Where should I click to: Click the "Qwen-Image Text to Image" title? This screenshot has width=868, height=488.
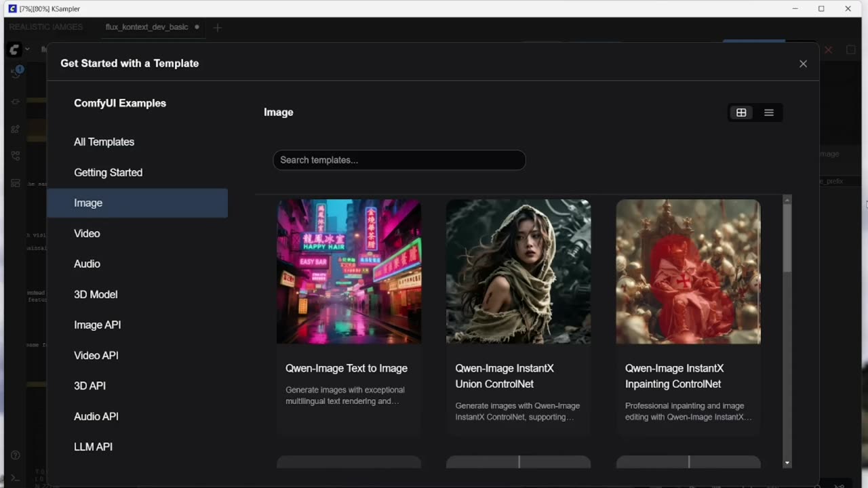point(347,368)
